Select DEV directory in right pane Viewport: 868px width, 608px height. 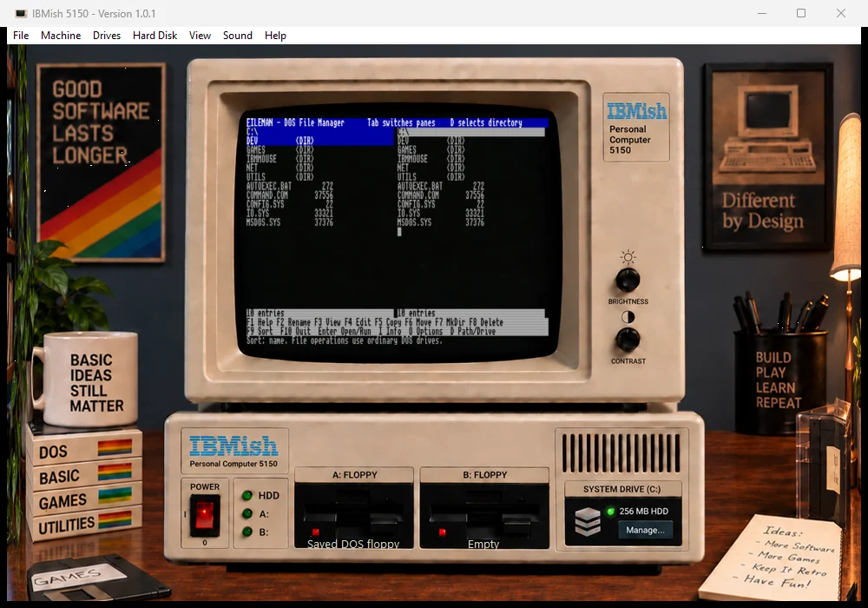pyautogui.click(x=470, y=141)
